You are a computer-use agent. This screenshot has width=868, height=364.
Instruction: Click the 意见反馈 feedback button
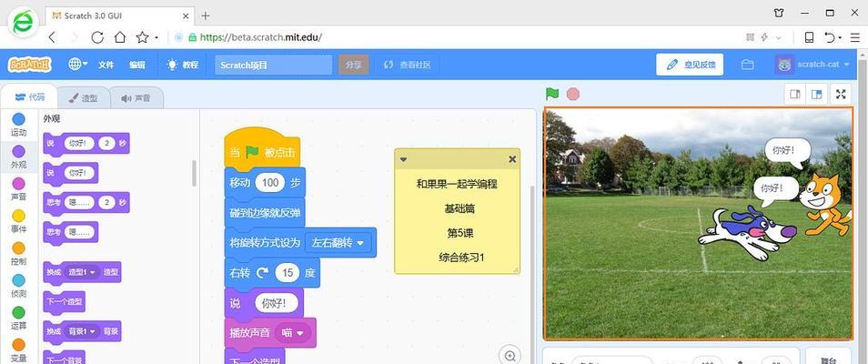[691, 65]
